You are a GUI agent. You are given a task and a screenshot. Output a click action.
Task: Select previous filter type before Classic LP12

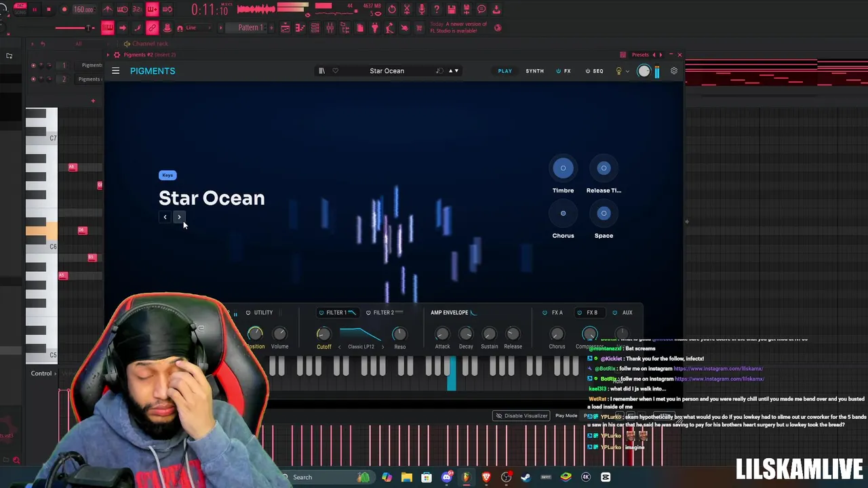pyautogui.click(x=340, y=347)
